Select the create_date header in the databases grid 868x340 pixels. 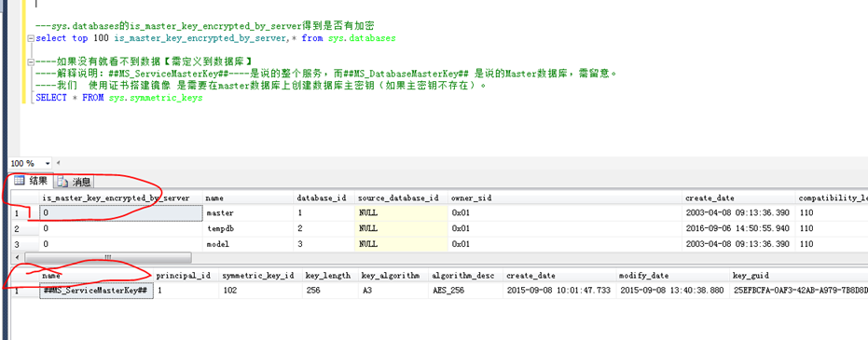pyautogui.click(x=739, y=197)
